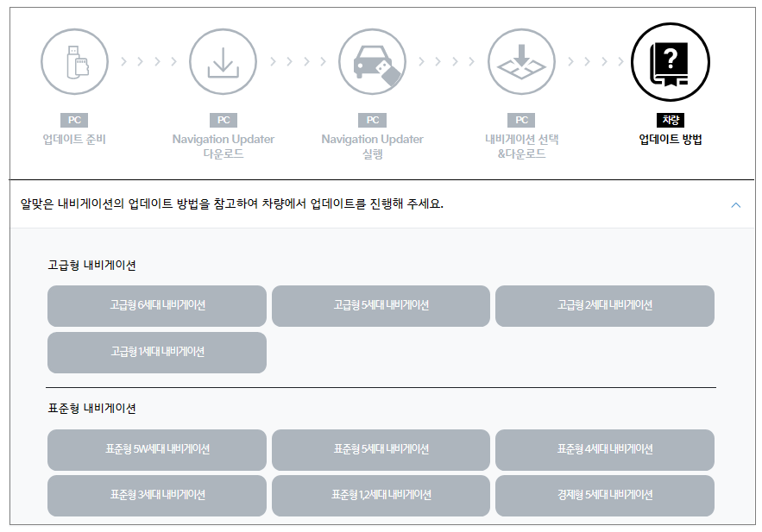
Task: Click the USB drive update preparation icon
Action: pyautogui.click(x=74, y=61)
